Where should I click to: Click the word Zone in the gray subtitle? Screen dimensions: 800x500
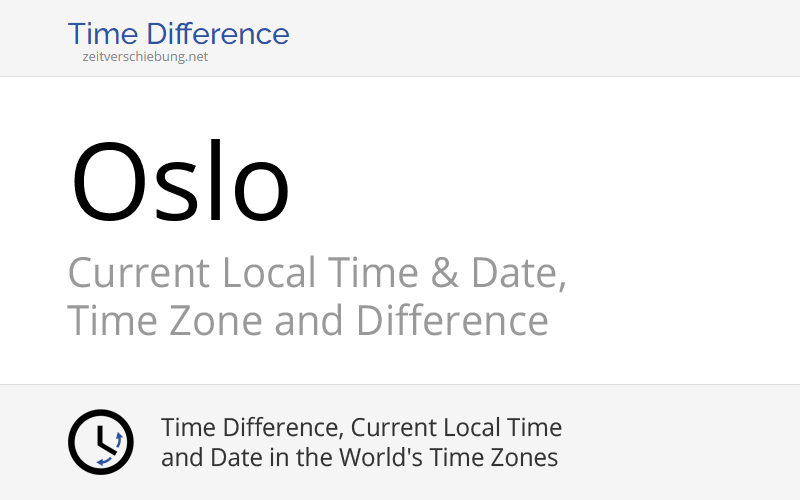(215, 320)
